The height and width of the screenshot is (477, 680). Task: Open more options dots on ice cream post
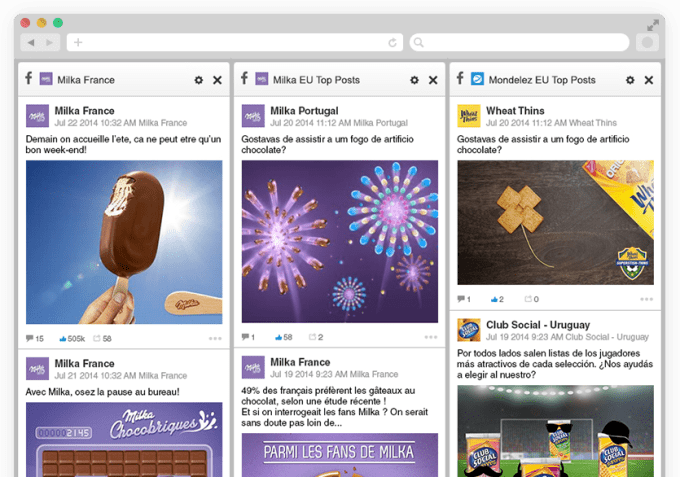point(215,339)
